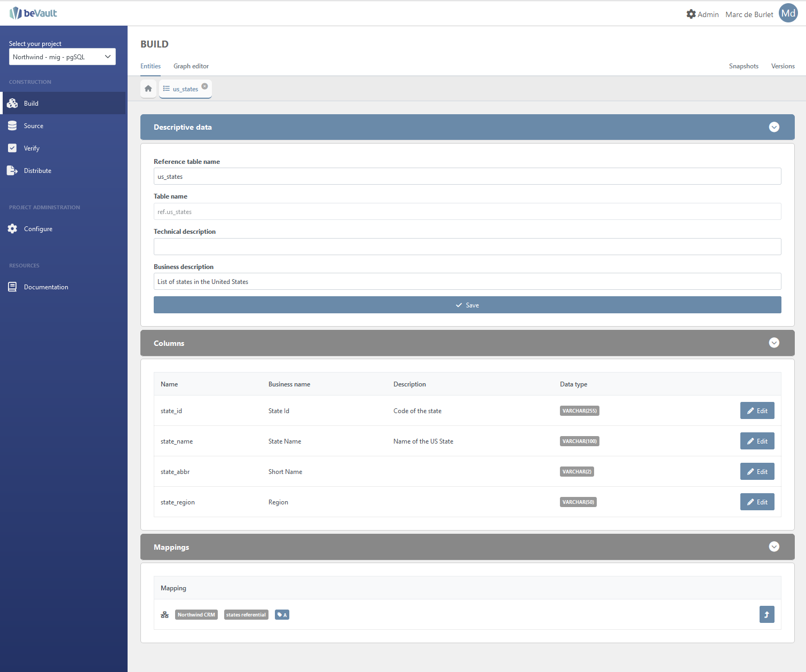The width and height of the screenshot is (806, 672).
Task: Close the us_states tab
Action: (204, 86)
